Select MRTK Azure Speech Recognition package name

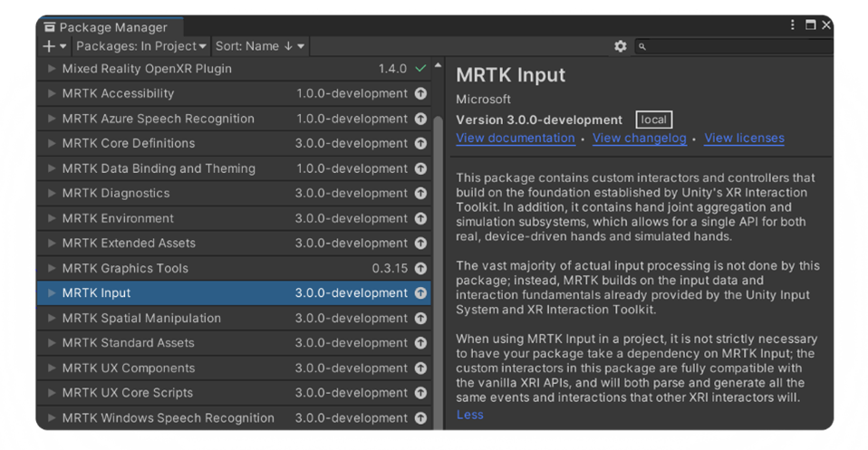[159, 119]
